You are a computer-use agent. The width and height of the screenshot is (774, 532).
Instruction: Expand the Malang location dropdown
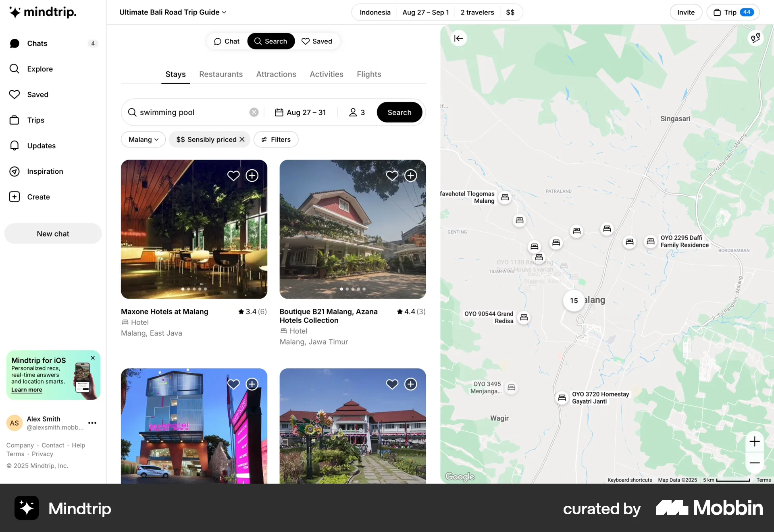(143, 139)
